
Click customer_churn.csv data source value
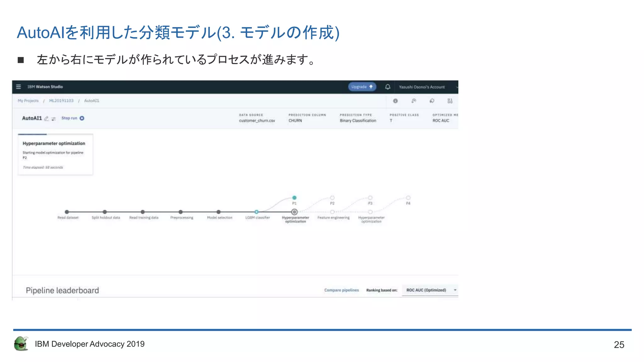click(257, 121)
